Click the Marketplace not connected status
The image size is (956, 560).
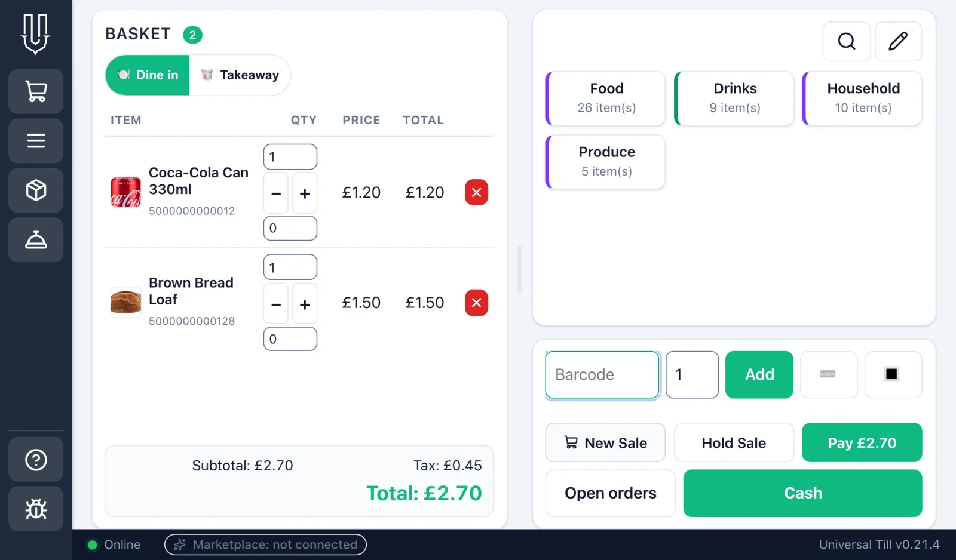tap(265, 544)
